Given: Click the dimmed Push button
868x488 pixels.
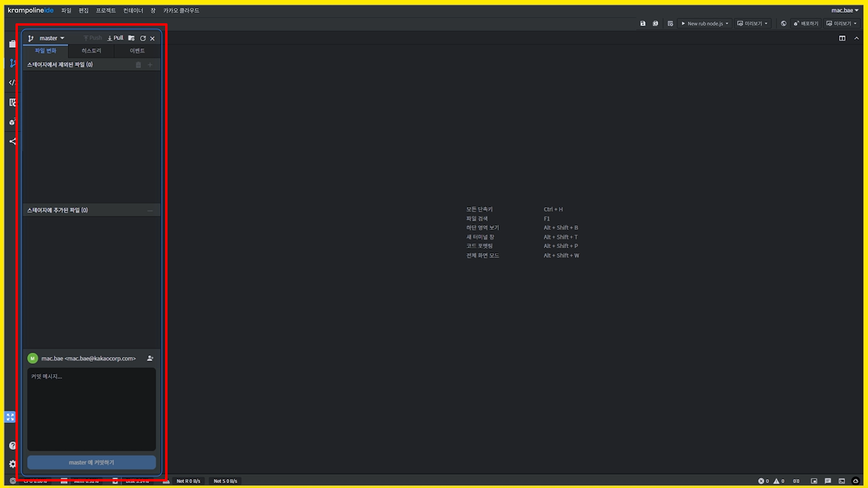Looking at the screenshot, I should [x=92, y=38].
